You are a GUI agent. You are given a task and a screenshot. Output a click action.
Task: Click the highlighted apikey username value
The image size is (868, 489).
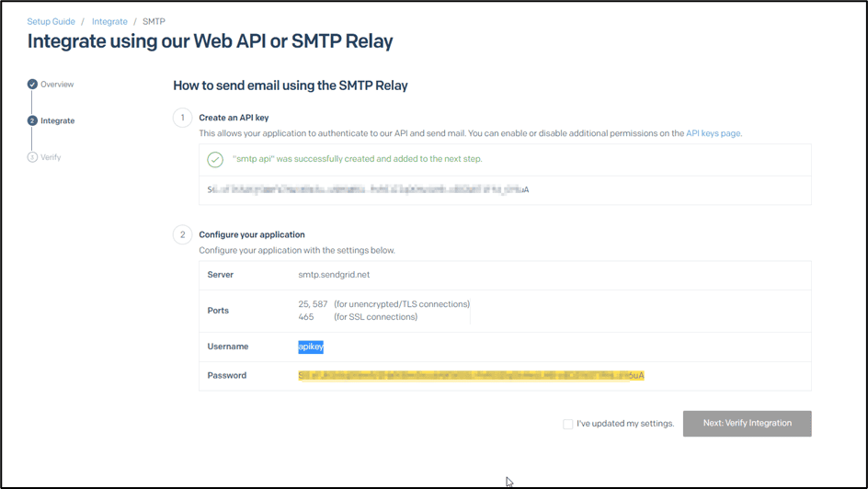tap(311, 347)
